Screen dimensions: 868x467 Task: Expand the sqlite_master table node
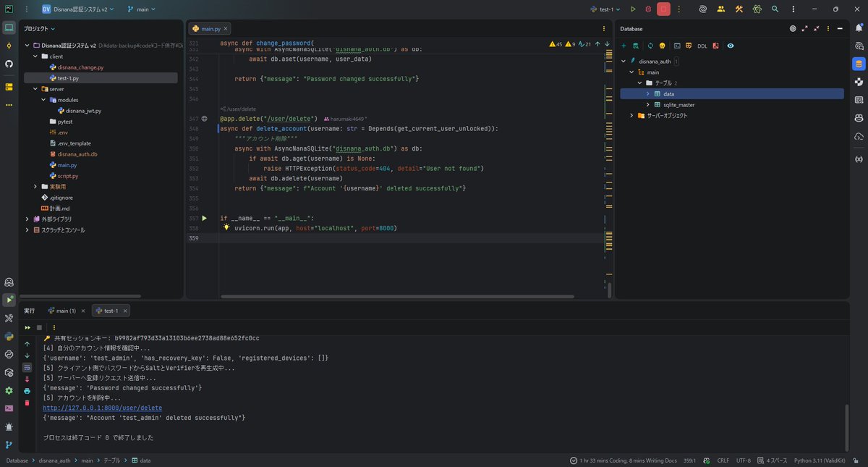[648, 104]
